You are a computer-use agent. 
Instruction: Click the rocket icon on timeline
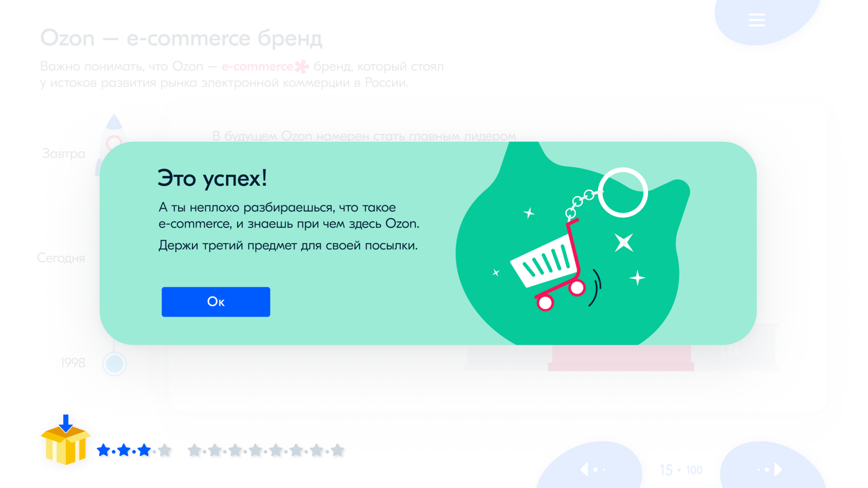pyautogui.click(x=110, y=139)
